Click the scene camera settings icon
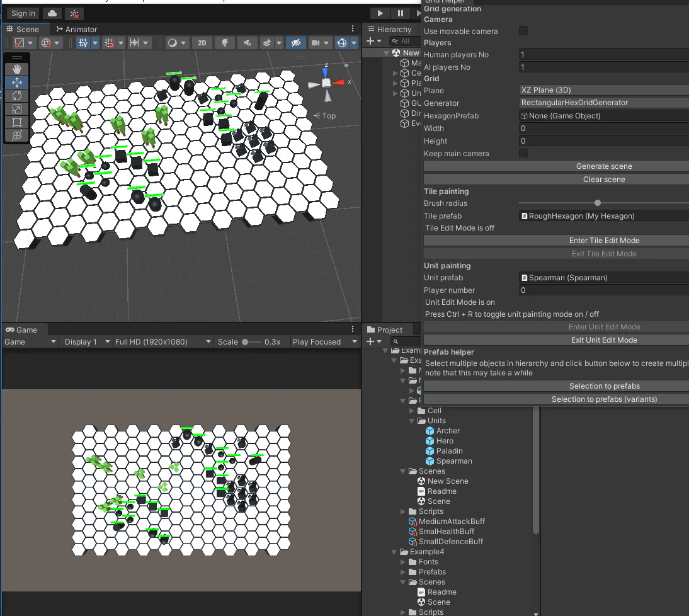689x616 pixels. [x=316, y=43]
